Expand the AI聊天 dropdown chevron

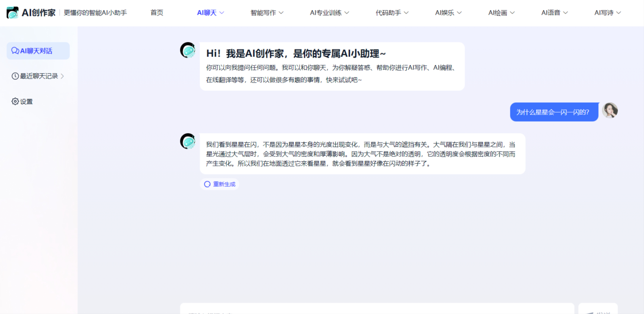point(222,13)
